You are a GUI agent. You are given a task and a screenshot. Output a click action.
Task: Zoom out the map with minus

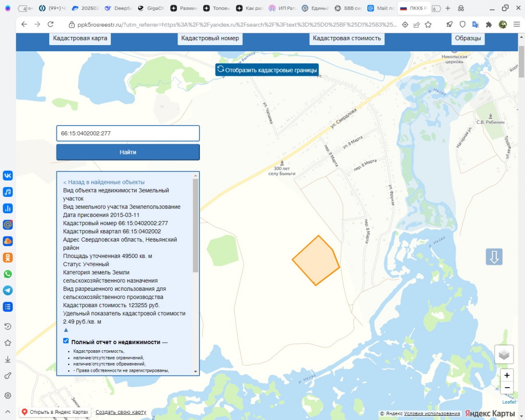coord(507,387)
